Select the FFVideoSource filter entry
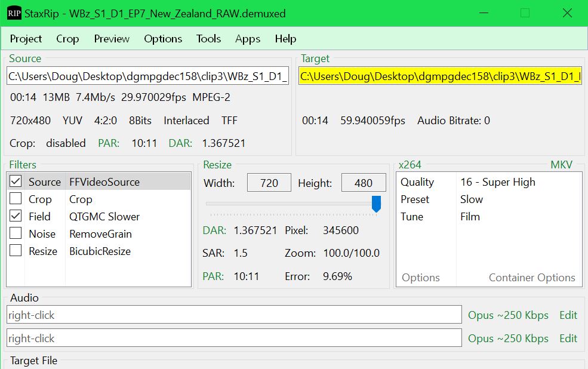The image size is (588, 369). point(104,182)
